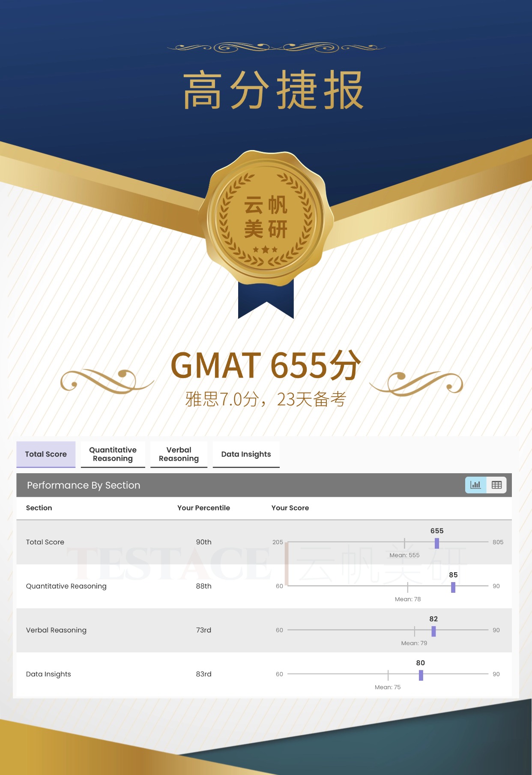Viewport: 532px width, 775px height.
Task: Open the Total Score tab
Action: (46, 454)
